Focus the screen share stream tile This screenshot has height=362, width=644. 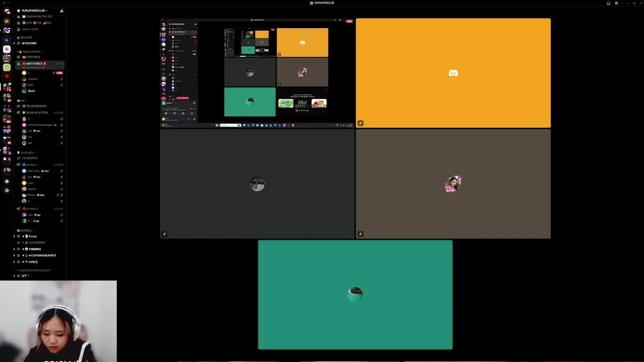(x=257, y=73)
